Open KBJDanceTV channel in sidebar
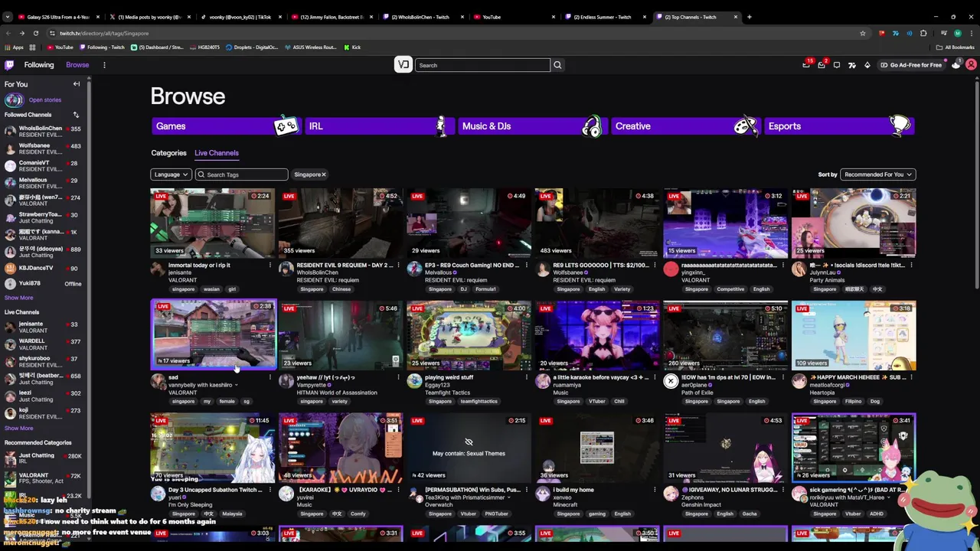Viewport: 980px width, 551px height. (43, 268)
